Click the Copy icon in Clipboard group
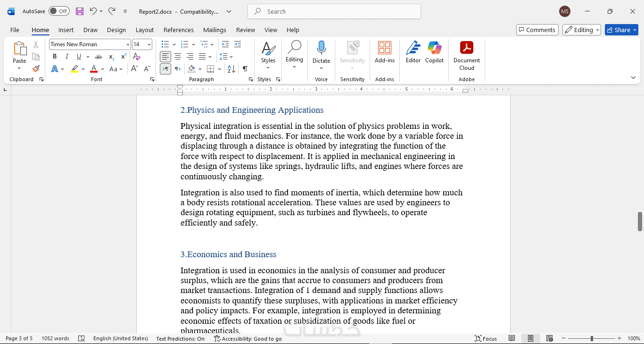This screenshot has height=344, width=644. pos(36,57)
